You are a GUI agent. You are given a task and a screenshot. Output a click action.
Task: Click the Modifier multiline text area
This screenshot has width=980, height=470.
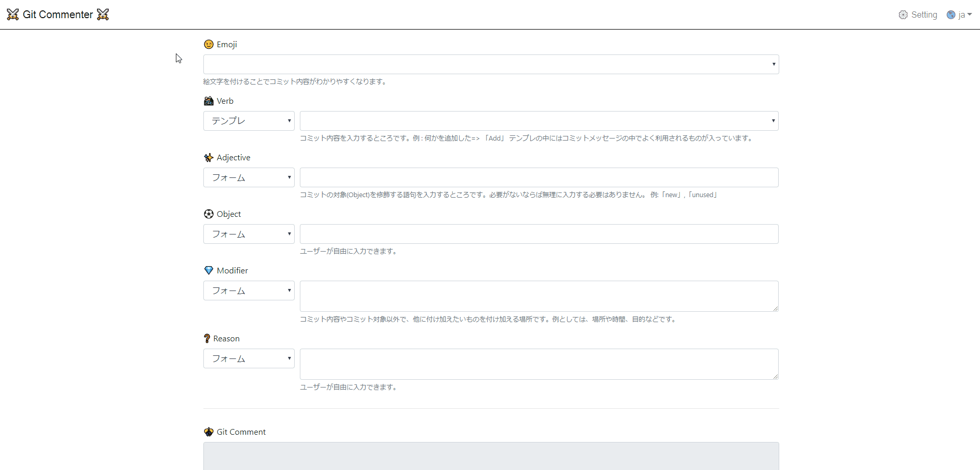pos(539,296)
